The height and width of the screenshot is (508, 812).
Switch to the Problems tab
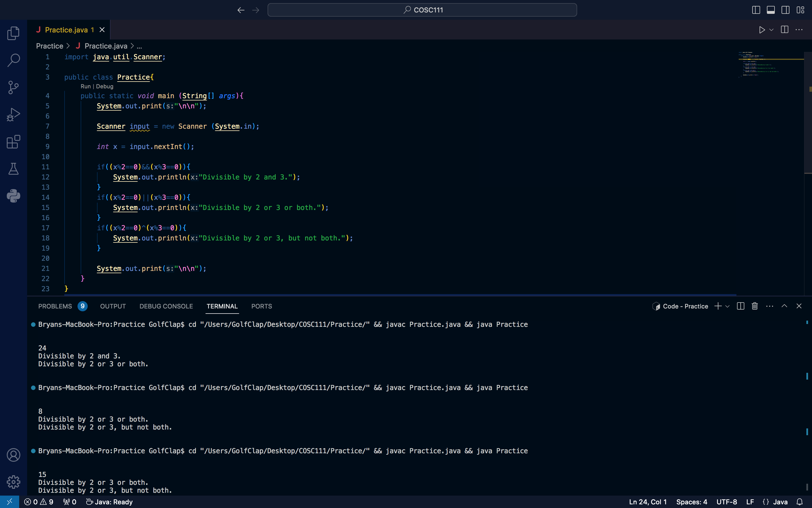click(x=62, y=306)
